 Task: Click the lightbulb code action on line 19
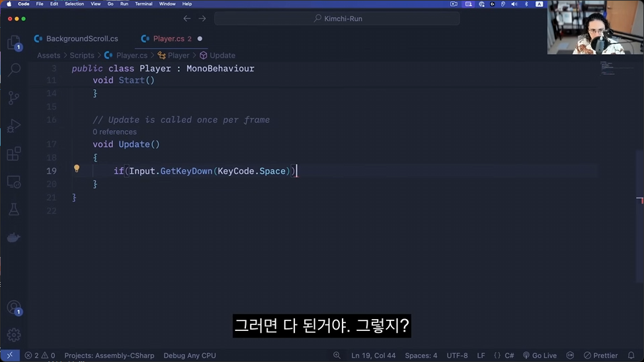[77, 168]
